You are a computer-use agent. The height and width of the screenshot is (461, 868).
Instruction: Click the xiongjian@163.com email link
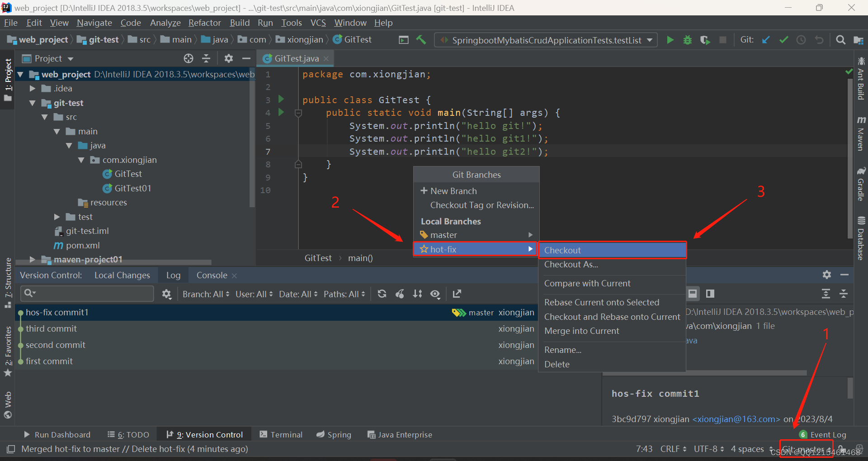pyautogui.click(x=736, y=419)
